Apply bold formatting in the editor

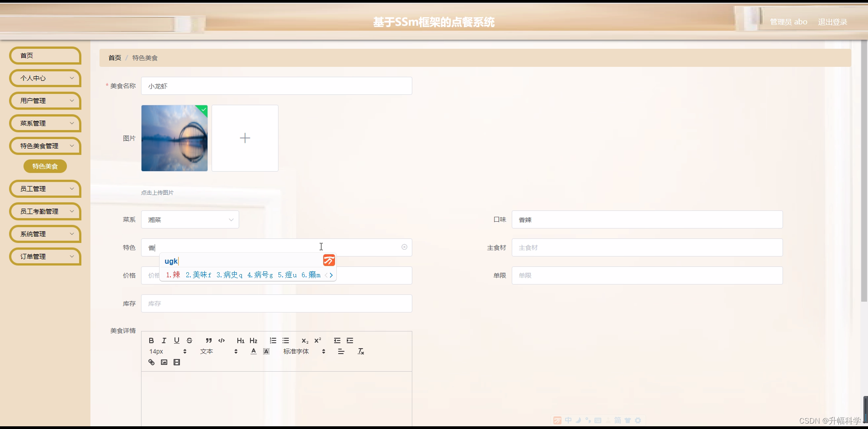[151, 340]
